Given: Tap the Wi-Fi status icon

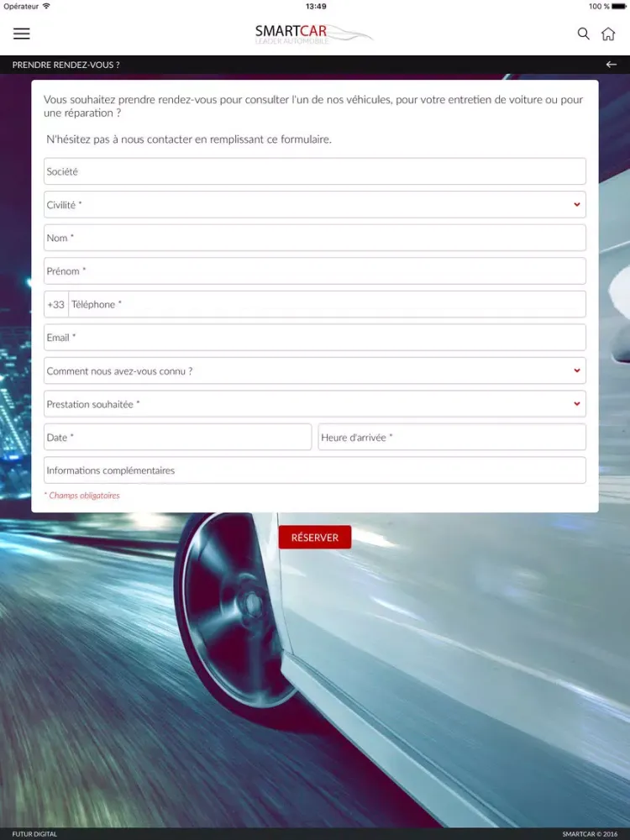Looking at the screenshot, I should tap(46, 7).
